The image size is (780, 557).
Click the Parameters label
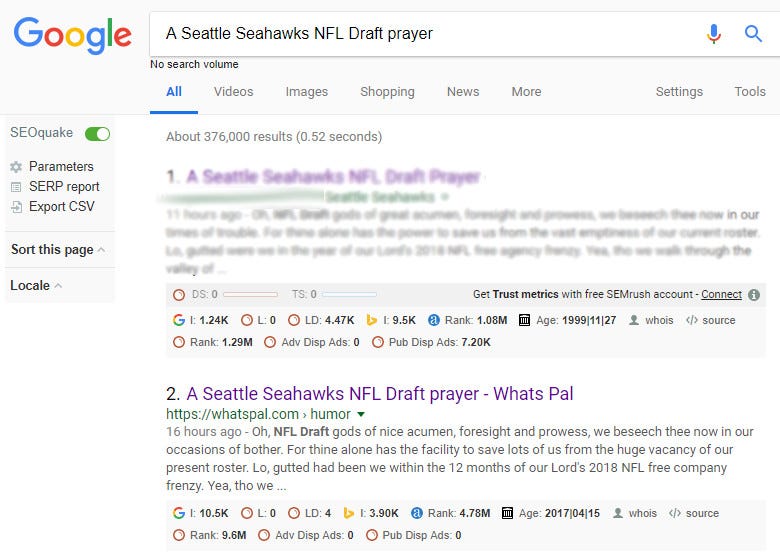click(x=61, y=167)
